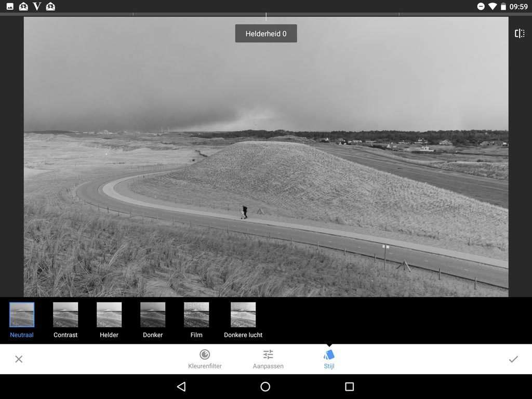532x399 pixels.
Task: Switch to the Aanpassen tab
Action: (x=268, y=358)
